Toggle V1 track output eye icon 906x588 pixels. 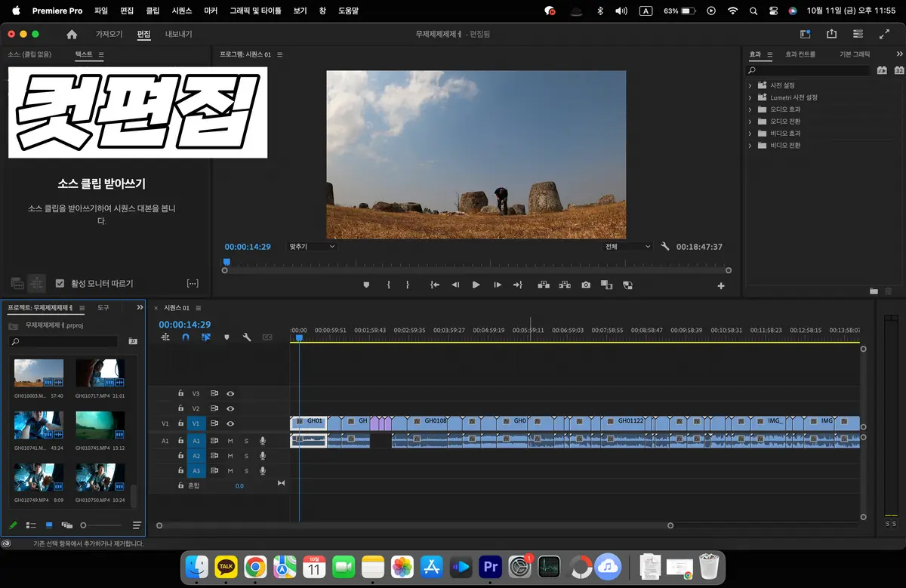pyautogui.click(x=230, y=423)
